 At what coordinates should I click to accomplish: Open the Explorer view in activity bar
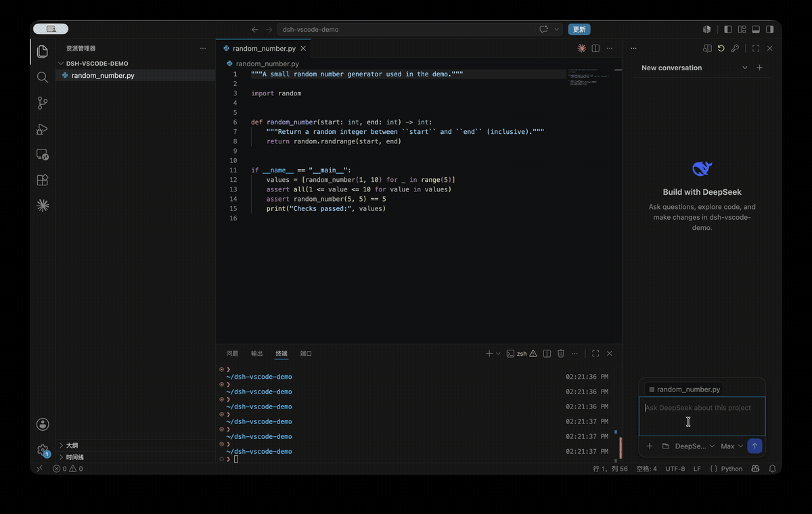pyautogui.click(x=43, y=51)
